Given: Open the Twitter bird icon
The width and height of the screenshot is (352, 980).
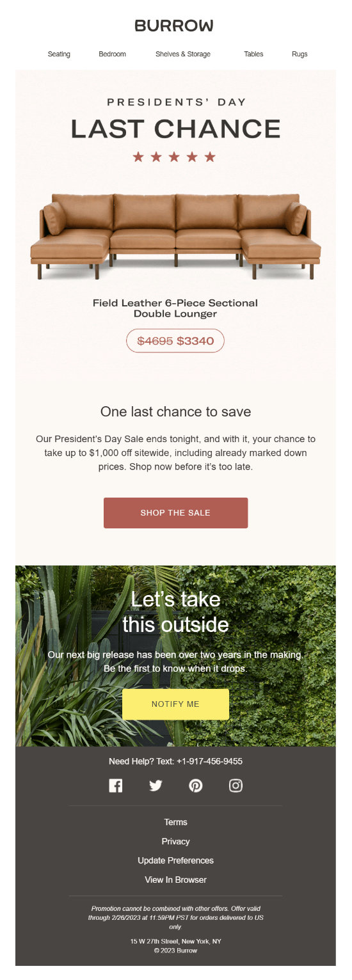Looking at the screenshot, I should 156,786.
